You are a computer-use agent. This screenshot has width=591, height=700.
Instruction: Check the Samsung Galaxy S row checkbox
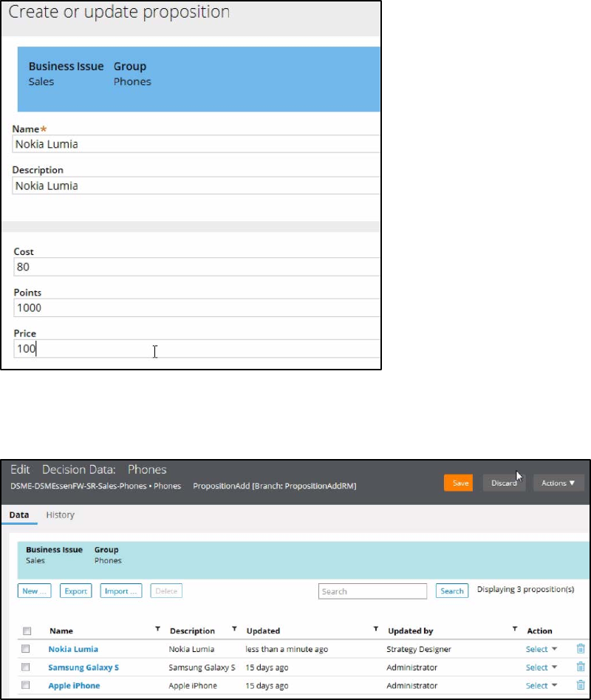point(25,667)
